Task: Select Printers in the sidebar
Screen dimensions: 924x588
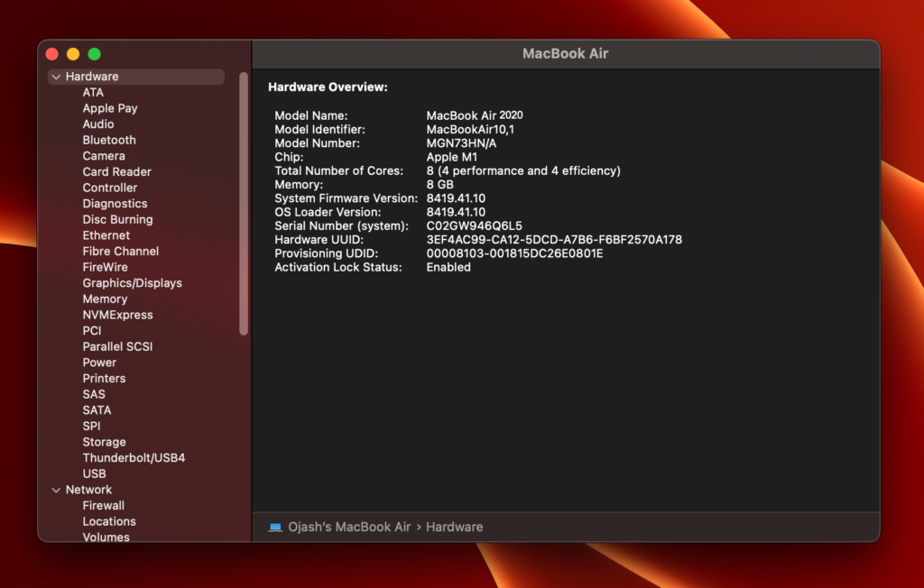Action: click(x=104, y=379)
